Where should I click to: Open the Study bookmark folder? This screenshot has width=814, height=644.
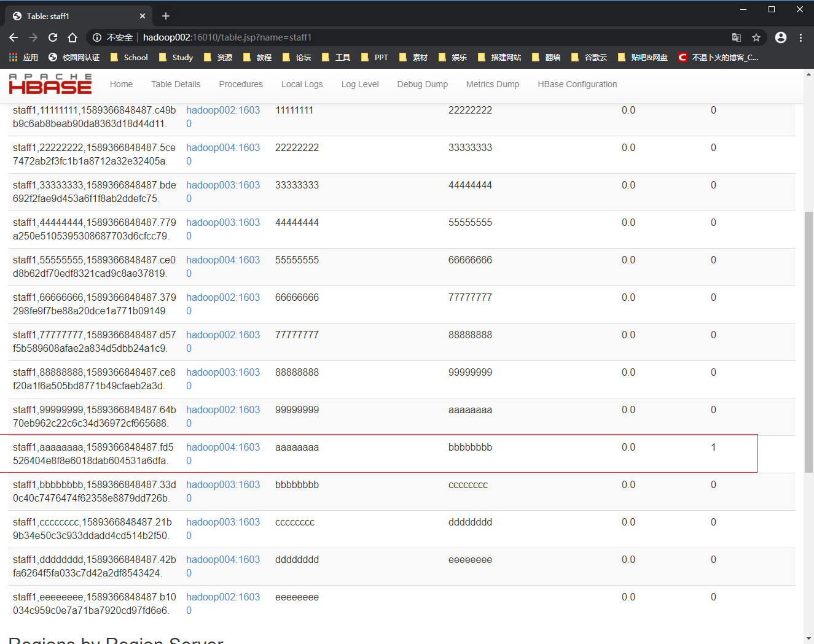(176, 57)
